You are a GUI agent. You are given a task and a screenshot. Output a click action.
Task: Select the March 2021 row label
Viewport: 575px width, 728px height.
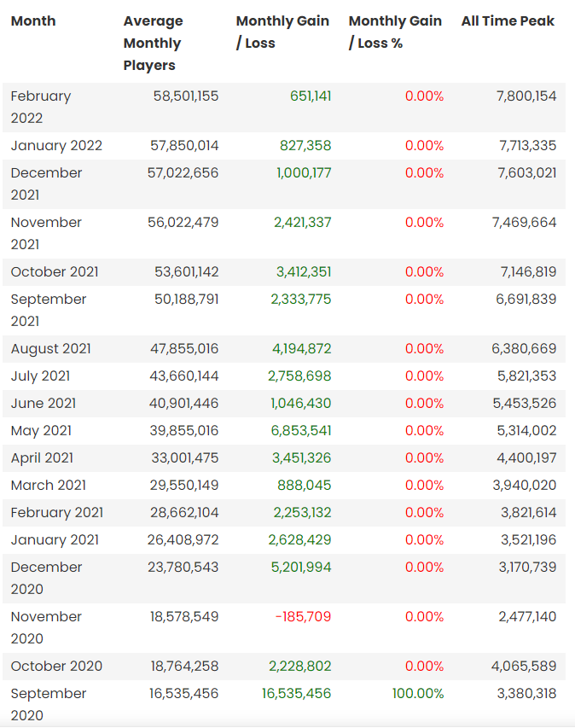49,486
